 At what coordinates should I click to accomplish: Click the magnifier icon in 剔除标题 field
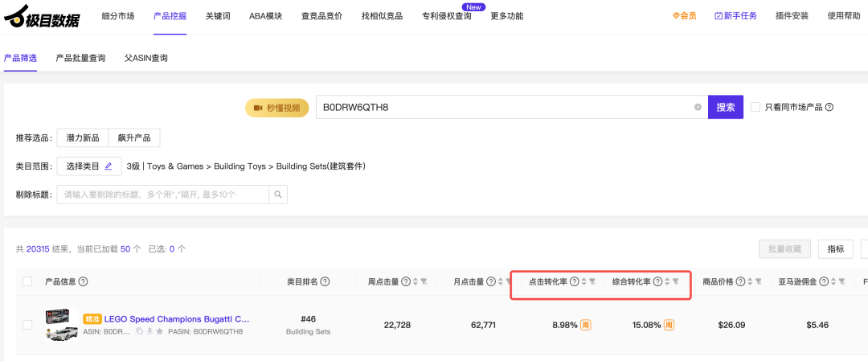point(278,195)
